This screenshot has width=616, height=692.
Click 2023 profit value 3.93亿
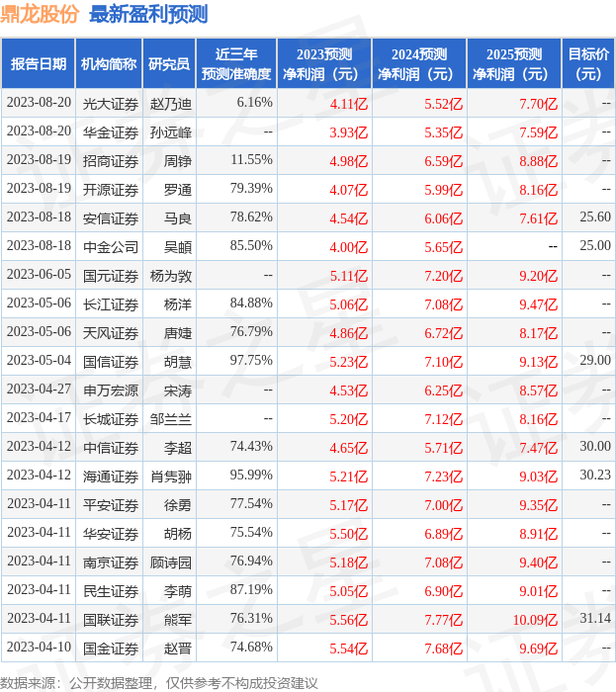(349, 132)
